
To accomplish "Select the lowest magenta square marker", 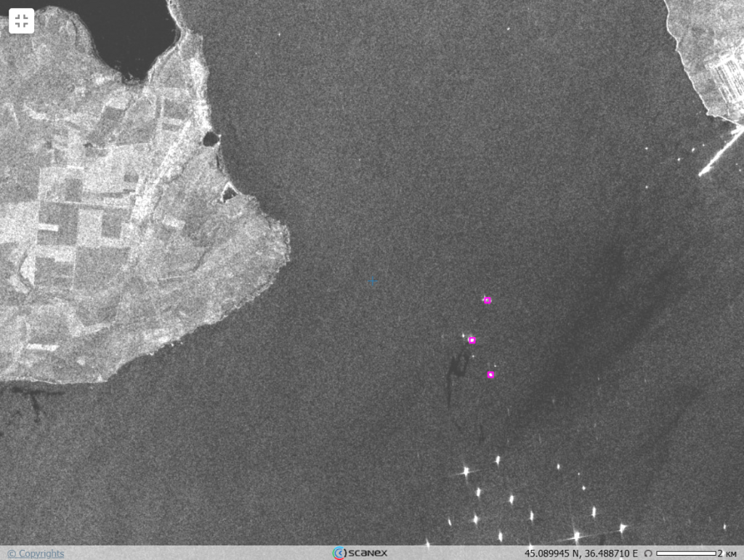I will click(x=490, y=375).
